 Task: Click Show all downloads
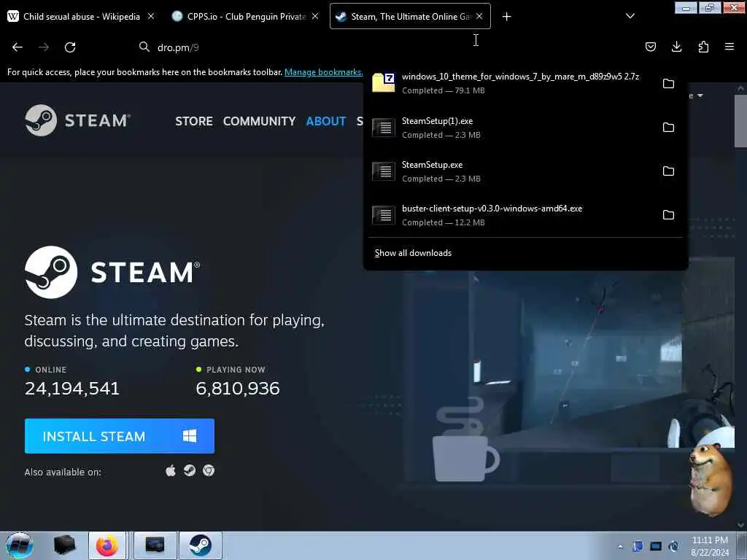(x=413, y=253)
